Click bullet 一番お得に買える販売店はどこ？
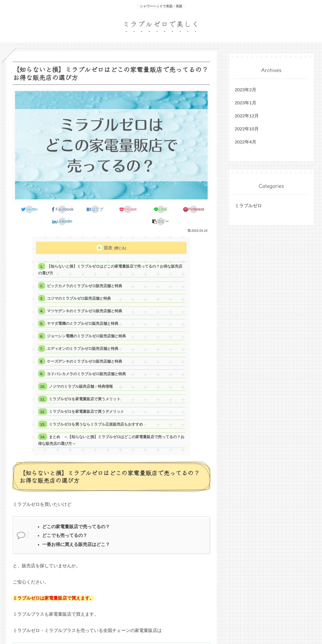This screenshot has width=322, height=644. click(76, 544)
